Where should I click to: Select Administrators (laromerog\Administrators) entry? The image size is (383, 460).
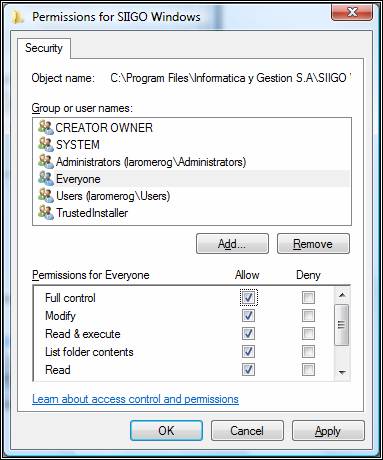click(x=192, y=162)
